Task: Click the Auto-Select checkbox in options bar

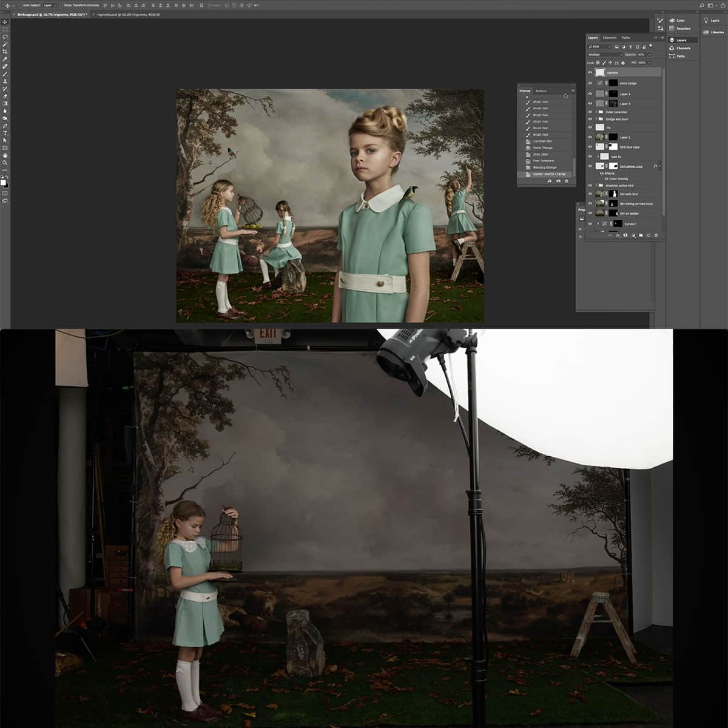Action: (21, 5)
